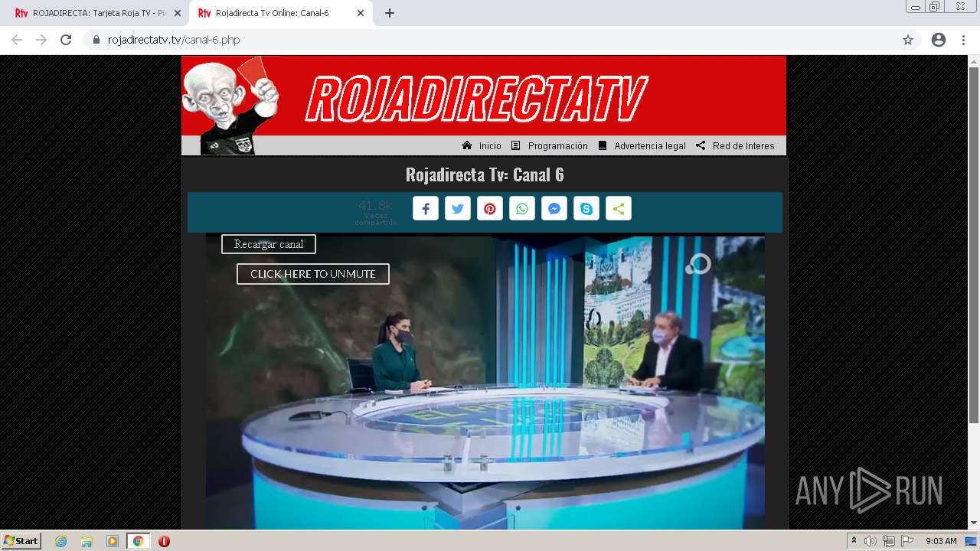Reload the current page

(66, 40)
